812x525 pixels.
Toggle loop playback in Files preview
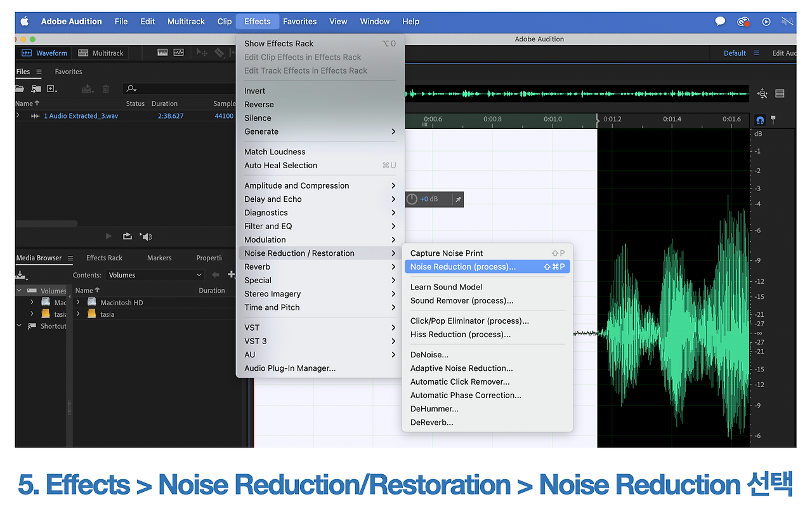pyautogui.click(x=127, y=236)
